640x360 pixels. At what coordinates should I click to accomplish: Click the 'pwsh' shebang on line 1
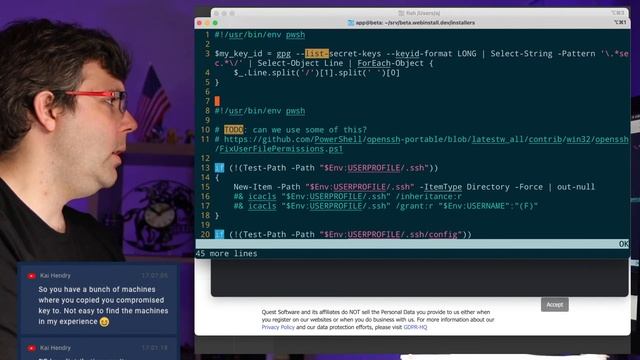pos(296,35)
